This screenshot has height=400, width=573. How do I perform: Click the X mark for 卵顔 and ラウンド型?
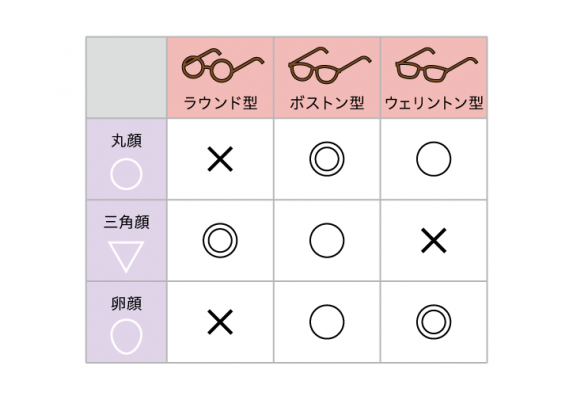coord(220,322)
